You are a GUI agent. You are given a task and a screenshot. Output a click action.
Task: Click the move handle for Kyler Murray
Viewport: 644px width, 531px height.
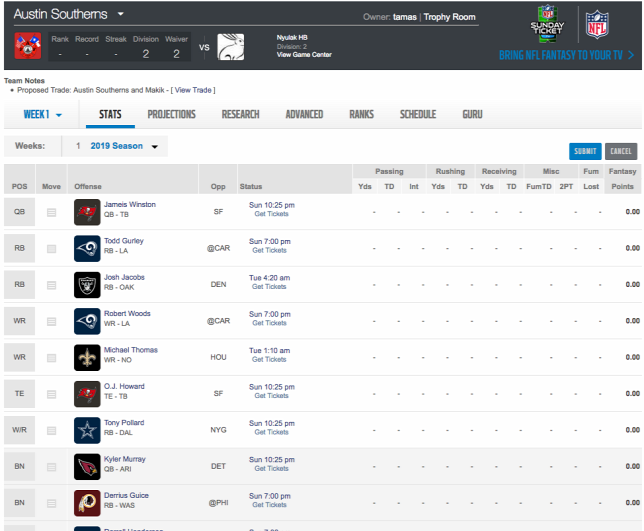pos(51,467)
